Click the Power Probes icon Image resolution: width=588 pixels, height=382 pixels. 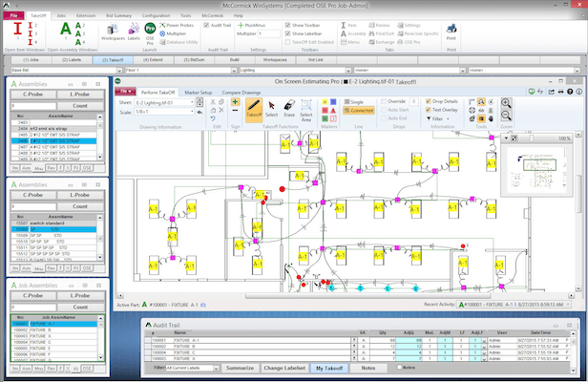[162, 25]
